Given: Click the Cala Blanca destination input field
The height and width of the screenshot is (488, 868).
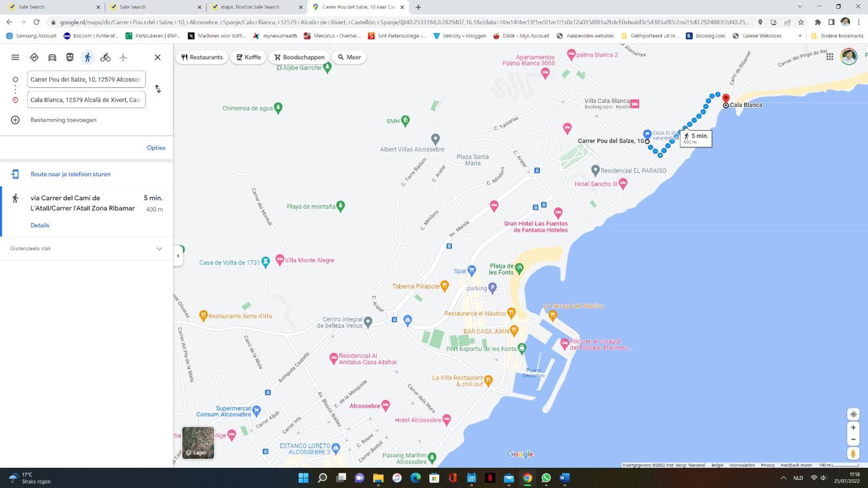Looking at the screenshot, I should [86, 100].
